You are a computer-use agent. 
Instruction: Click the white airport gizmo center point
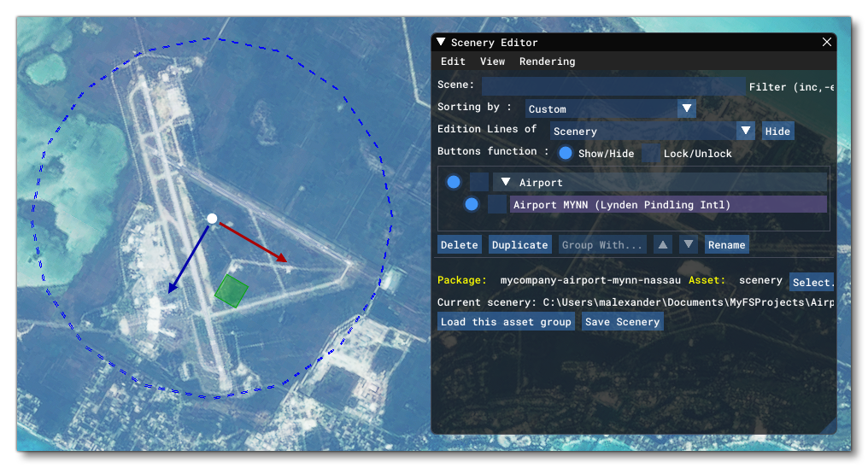(x=212, y=219)
